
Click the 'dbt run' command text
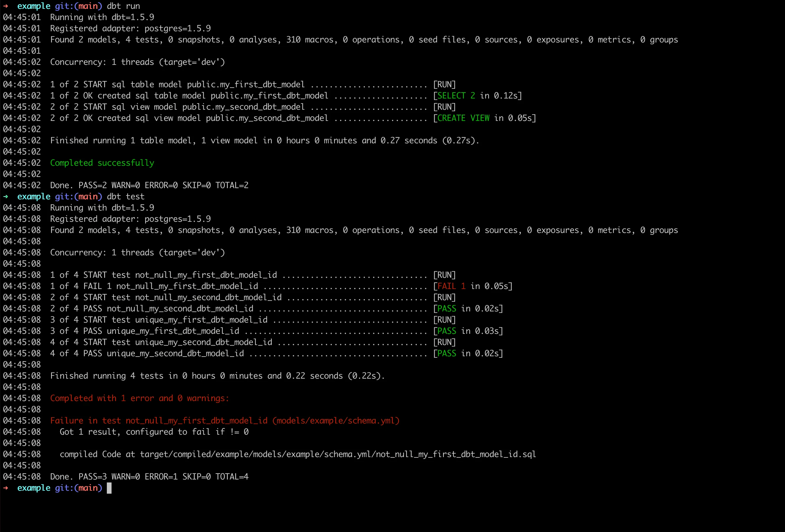123,6
